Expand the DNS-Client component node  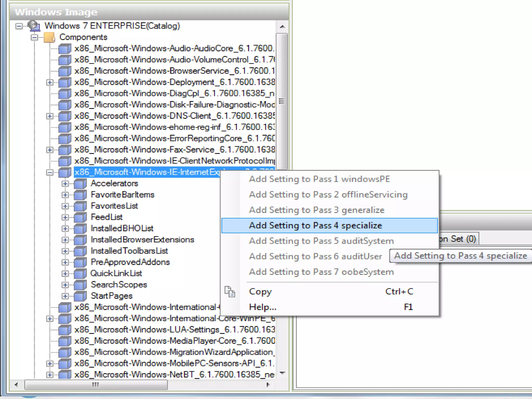click(50, 116)
